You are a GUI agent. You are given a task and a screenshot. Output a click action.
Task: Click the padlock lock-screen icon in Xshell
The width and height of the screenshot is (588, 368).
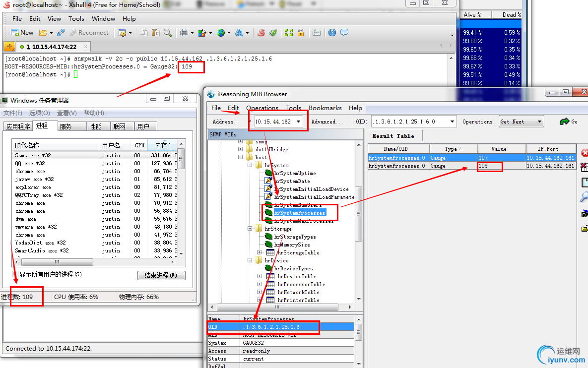pos(300,33)
